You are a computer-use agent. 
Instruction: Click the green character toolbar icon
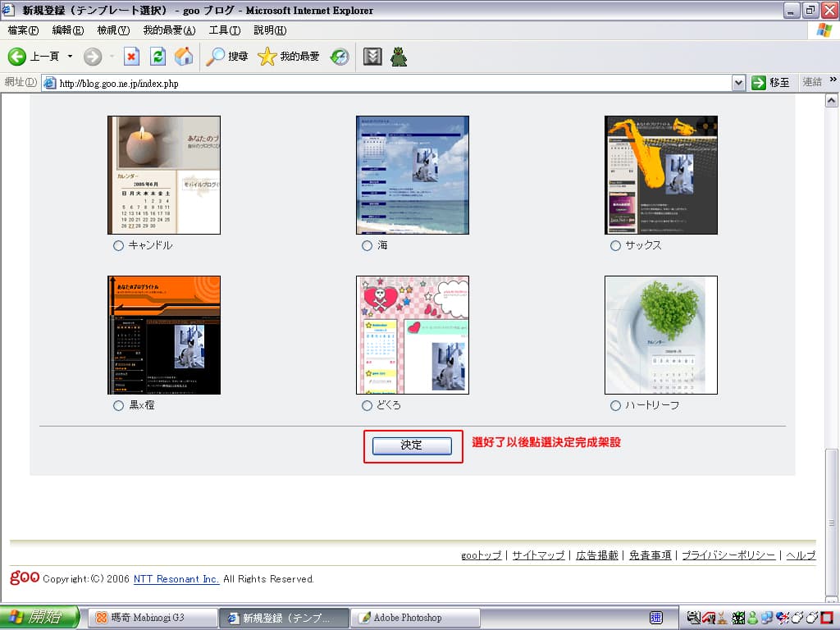tap(399, 57)
